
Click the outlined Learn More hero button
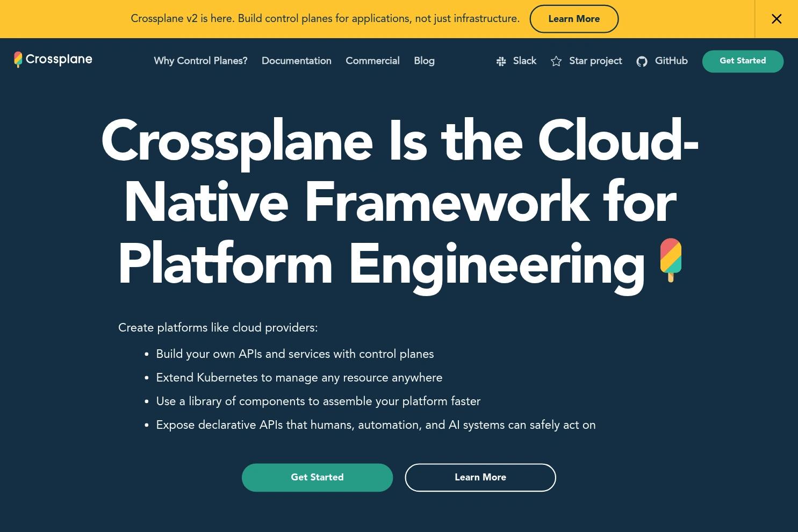[480, 477]
